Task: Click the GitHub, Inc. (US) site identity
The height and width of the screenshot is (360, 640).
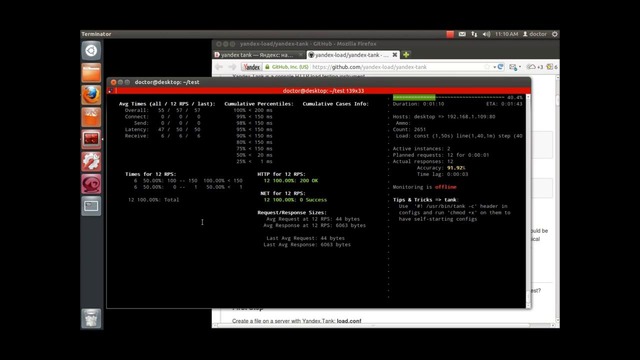Action: [287, 67]
